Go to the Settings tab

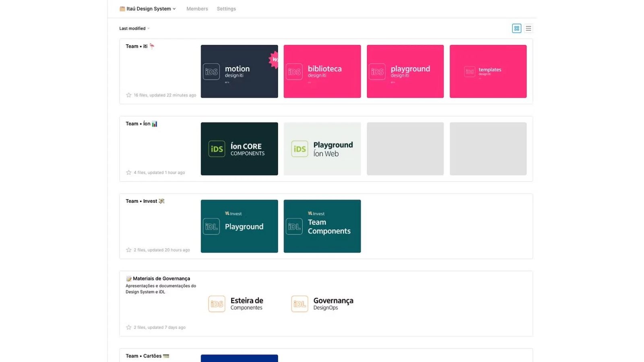226,9
